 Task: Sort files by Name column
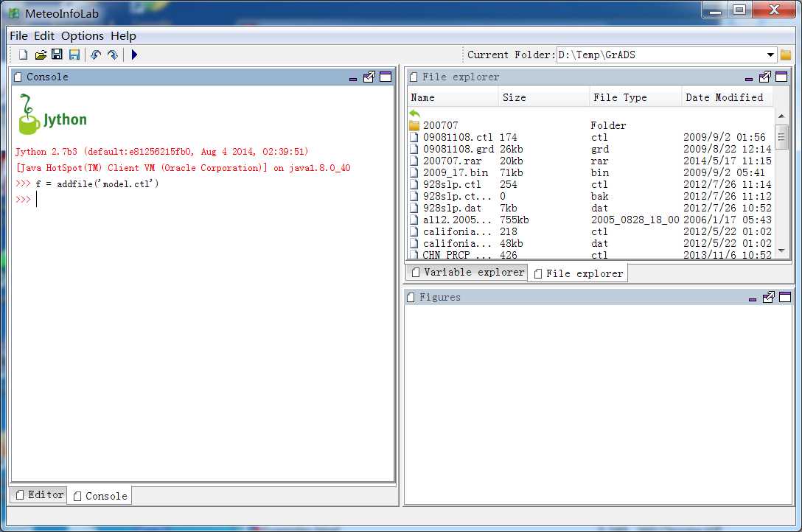click(453, 97)
